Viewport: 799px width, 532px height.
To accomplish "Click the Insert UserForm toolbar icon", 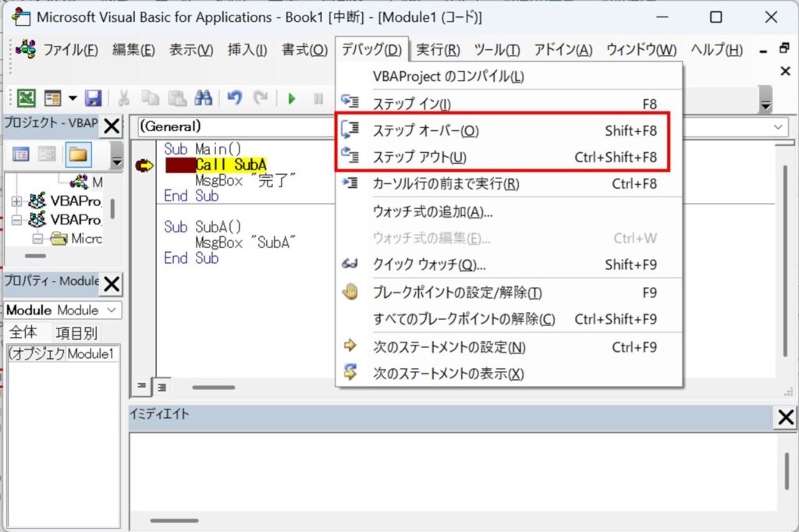I will pos(52,98).
